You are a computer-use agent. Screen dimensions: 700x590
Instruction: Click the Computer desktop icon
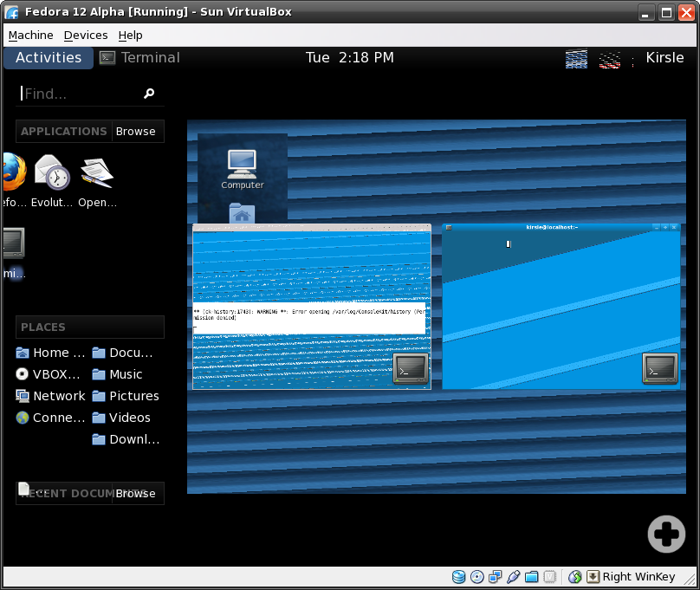point(243,170)
